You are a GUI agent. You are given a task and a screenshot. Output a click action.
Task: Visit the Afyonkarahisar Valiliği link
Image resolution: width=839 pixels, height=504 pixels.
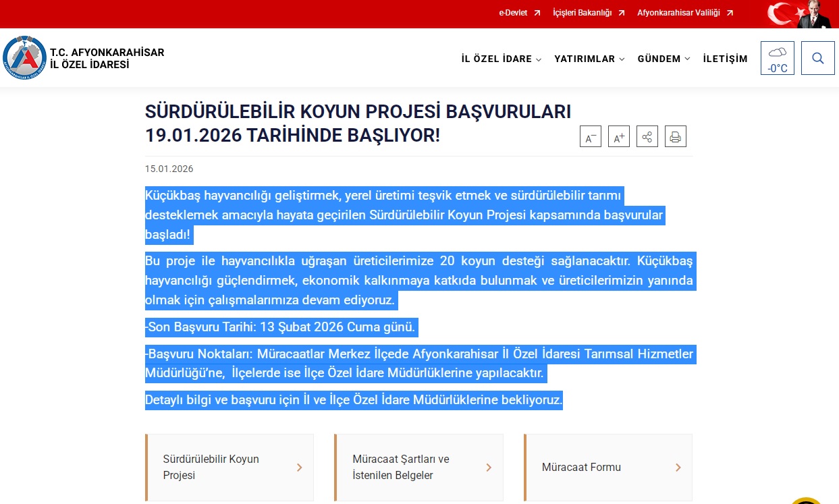pyautogui.click(x=684, y=13)
